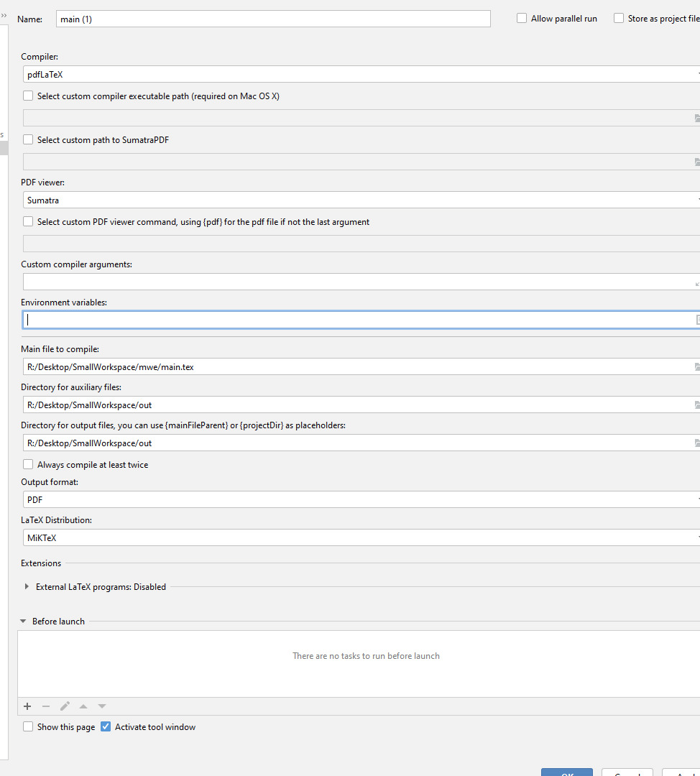
Task: Click the Cancel button
Action: click(x=627, y=773)
